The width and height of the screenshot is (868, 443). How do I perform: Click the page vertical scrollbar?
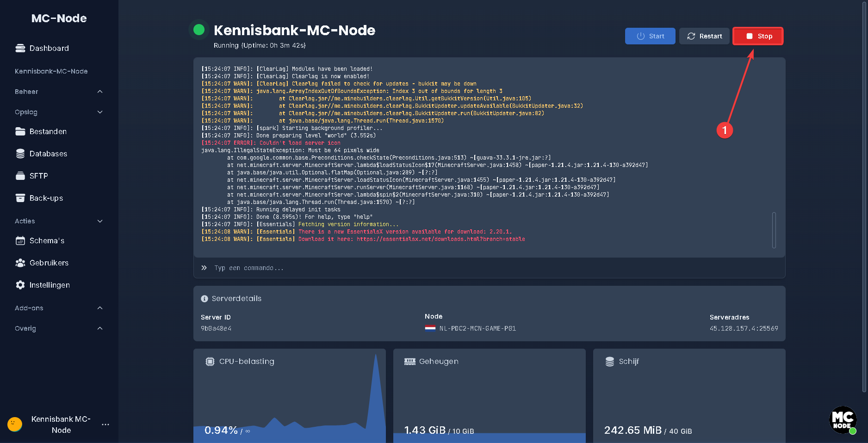pos(864,196)
